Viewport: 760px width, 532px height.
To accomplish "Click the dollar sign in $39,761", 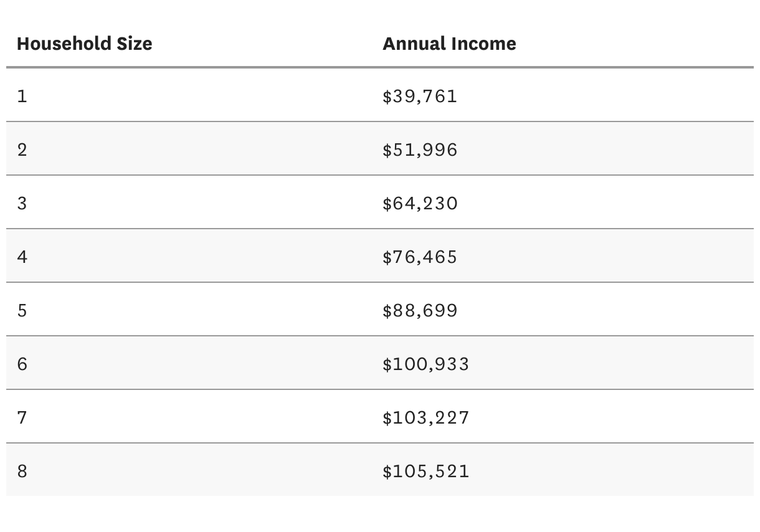I will coord(387,96).
